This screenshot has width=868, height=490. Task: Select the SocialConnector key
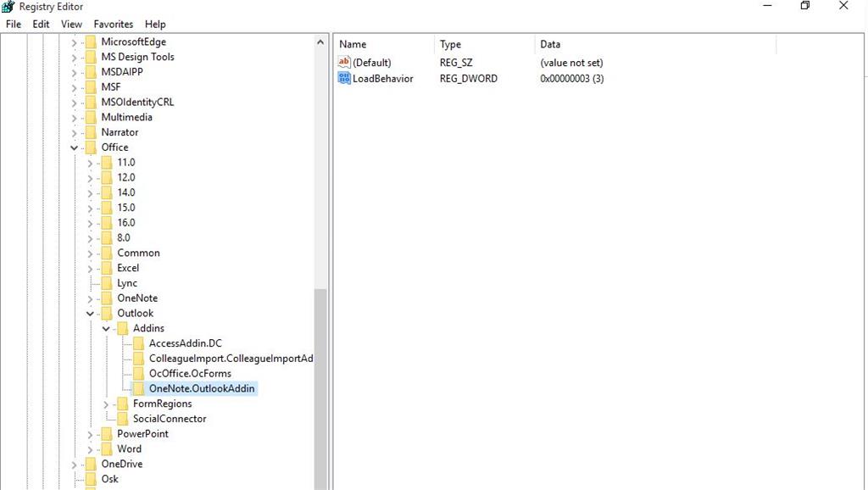[170, 419]
